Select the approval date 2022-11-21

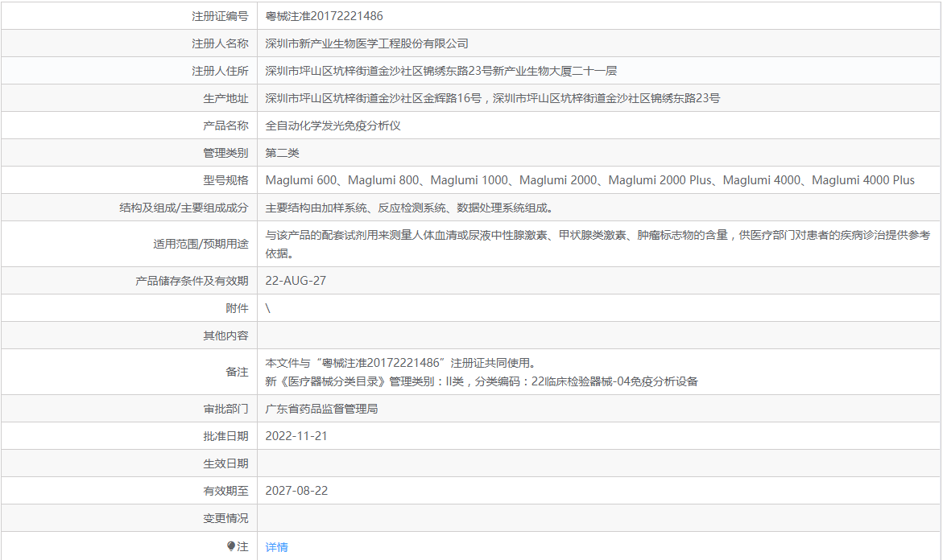pos(296,436)
